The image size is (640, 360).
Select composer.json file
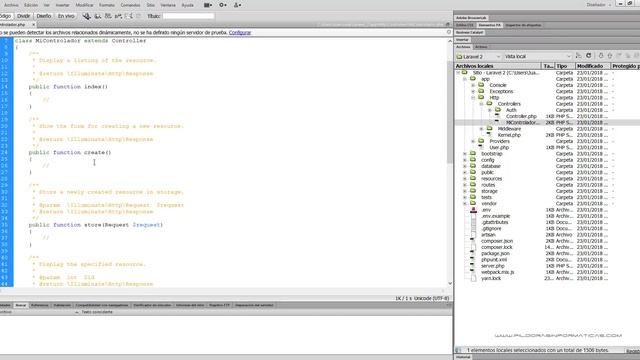point(497,241)
